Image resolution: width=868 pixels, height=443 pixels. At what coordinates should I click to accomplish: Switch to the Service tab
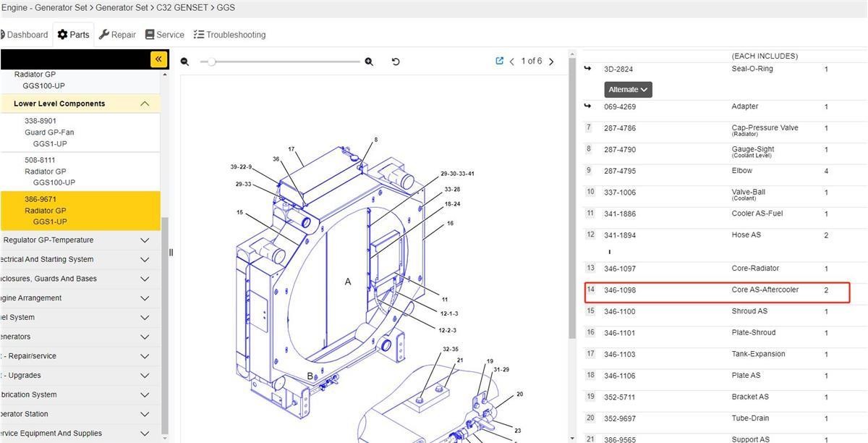[165, 35]
